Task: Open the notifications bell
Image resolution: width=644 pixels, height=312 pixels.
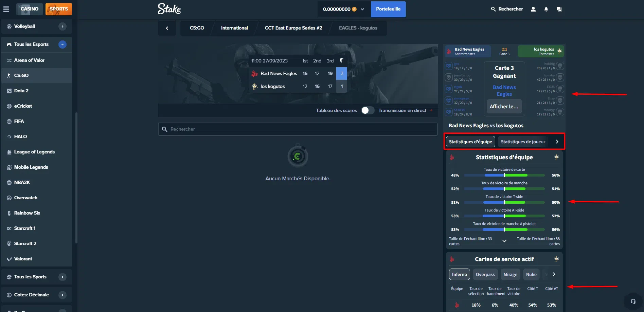Action: [546, 9]
